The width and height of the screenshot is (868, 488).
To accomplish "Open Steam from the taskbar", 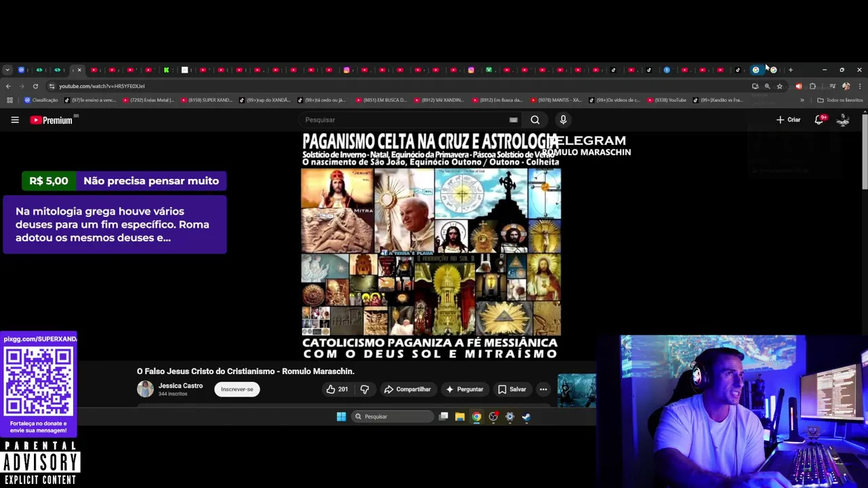I will (x=526, y=417).
